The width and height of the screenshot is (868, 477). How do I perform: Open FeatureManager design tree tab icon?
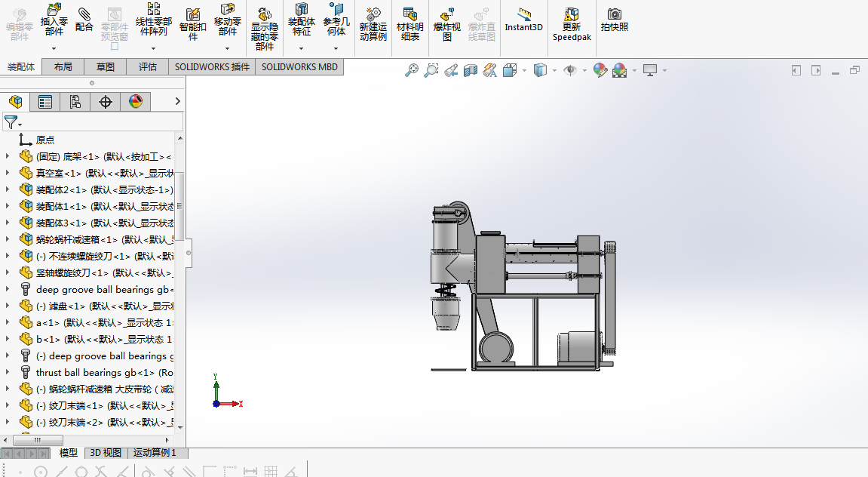(x=16, y=102)
